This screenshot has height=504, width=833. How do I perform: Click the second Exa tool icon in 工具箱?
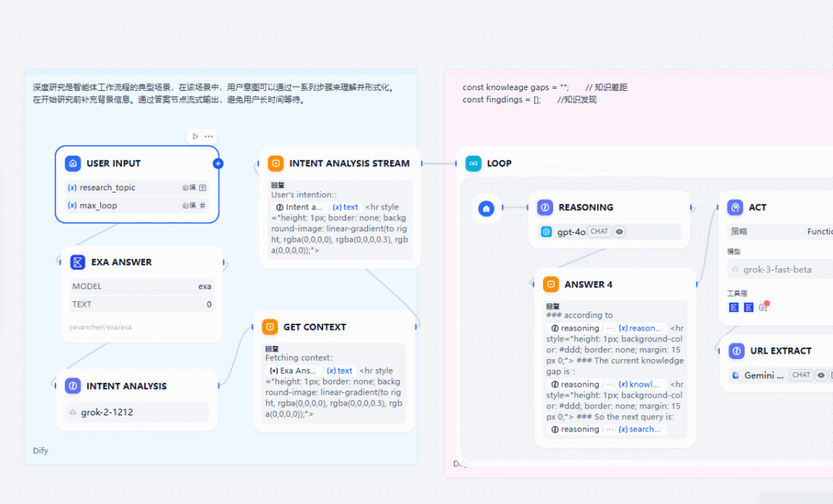point(748,307)
